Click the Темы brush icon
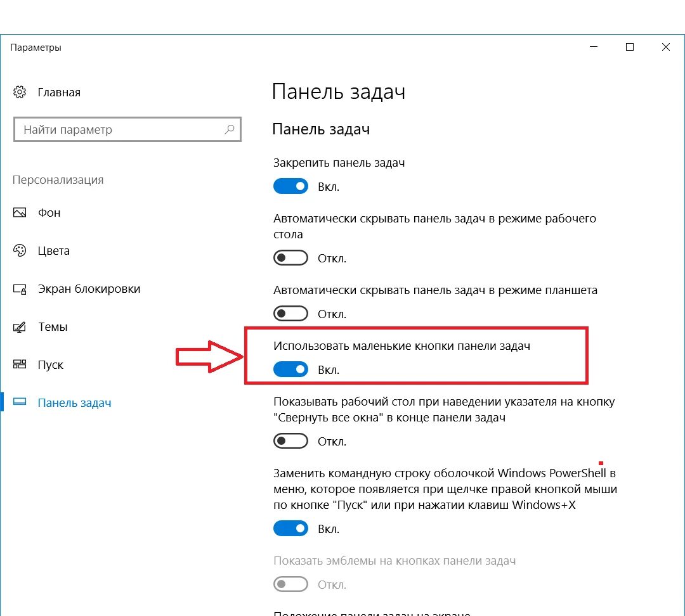 pyautogui.click(x=20, y=327)
